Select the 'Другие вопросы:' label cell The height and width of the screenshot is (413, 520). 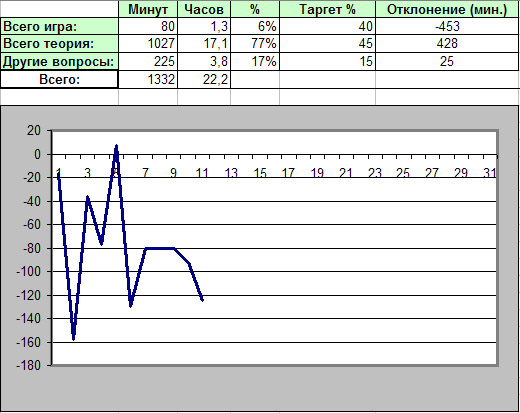tap(59, 61)
